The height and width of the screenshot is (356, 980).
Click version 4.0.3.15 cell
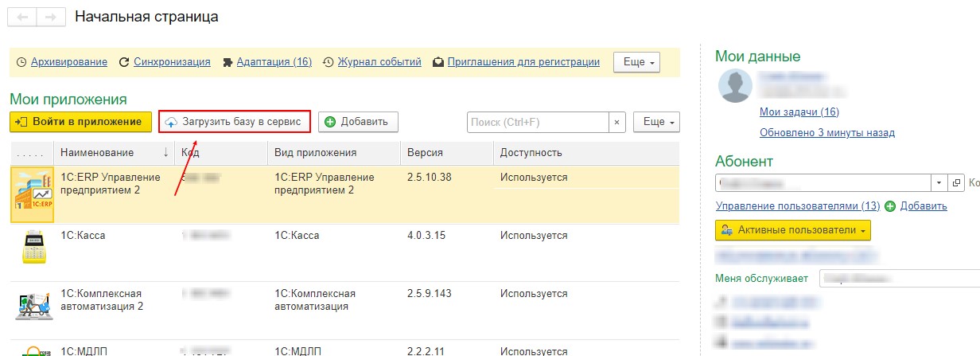tap(426, 236)
